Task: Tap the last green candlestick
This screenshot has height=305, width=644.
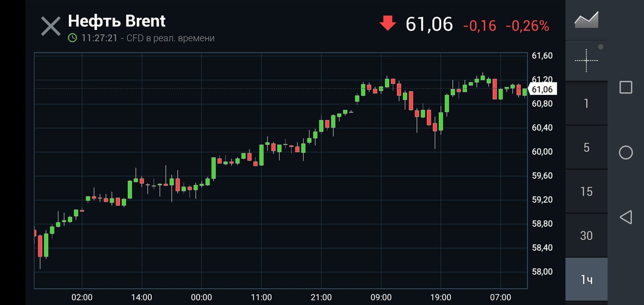Action: (525, 92)
